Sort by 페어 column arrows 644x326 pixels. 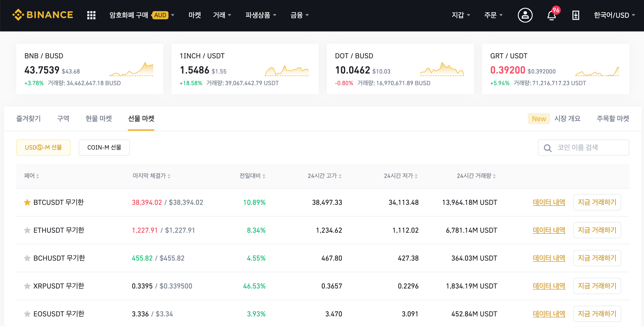(38, 176)
